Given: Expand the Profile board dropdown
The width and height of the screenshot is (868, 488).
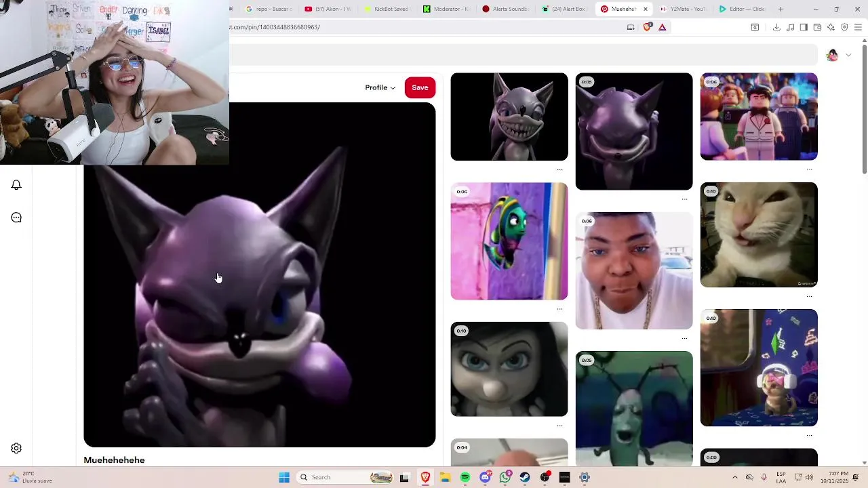Looking at the screenshot, I should 380,87.
